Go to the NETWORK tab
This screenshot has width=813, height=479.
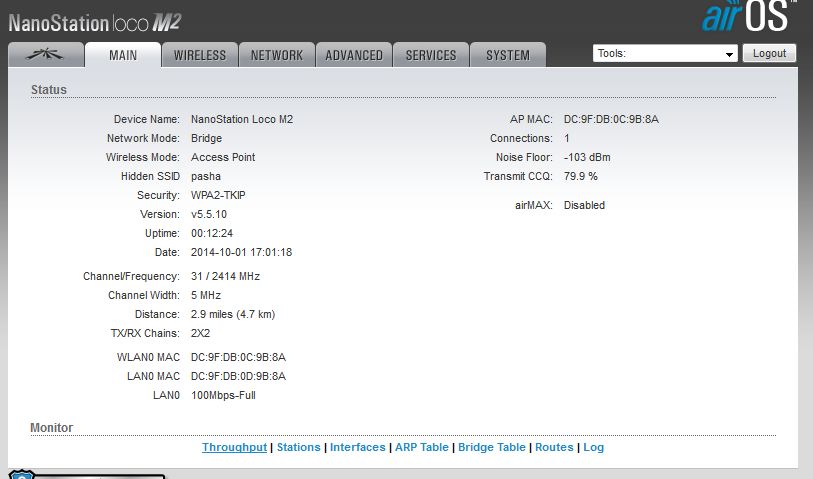pos(277,55)
